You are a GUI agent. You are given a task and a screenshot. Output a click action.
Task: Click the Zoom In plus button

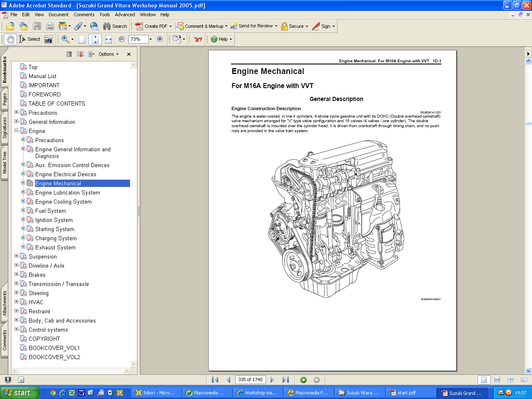coord(160,39)
